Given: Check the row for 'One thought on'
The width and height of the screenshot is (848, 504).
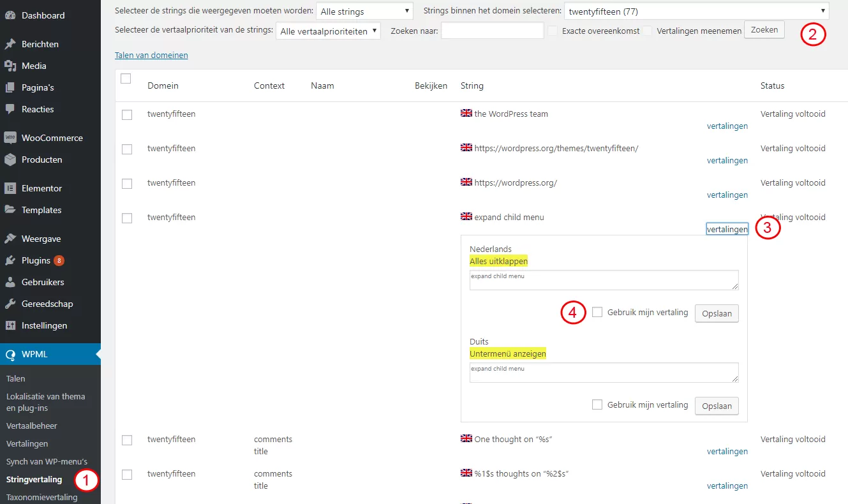Looking at the screenshot, I should click(127, 440).
